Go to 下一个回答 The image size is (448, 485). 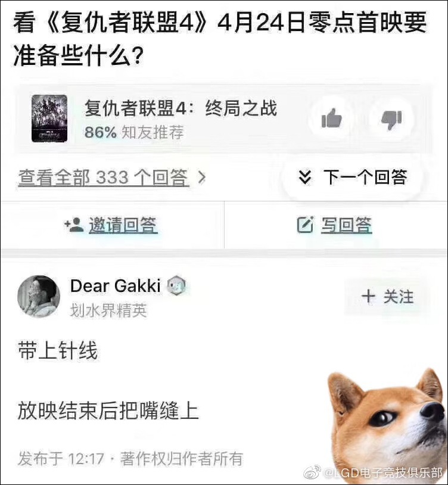tap(353, 177)
